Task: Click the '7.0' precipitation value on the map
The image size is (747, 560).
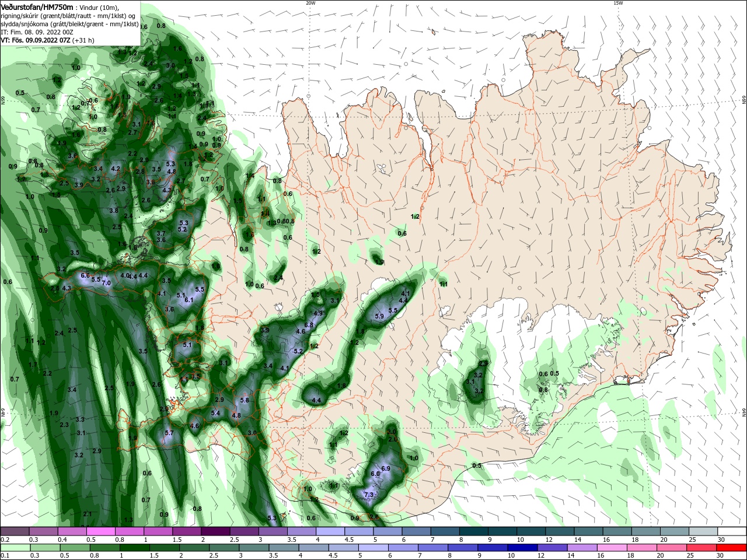Action: pos(106,282)
